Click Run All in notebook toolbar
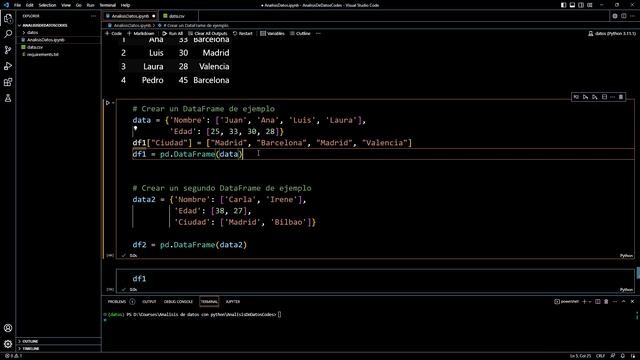 pyautogui.click(x=173, y=33)
